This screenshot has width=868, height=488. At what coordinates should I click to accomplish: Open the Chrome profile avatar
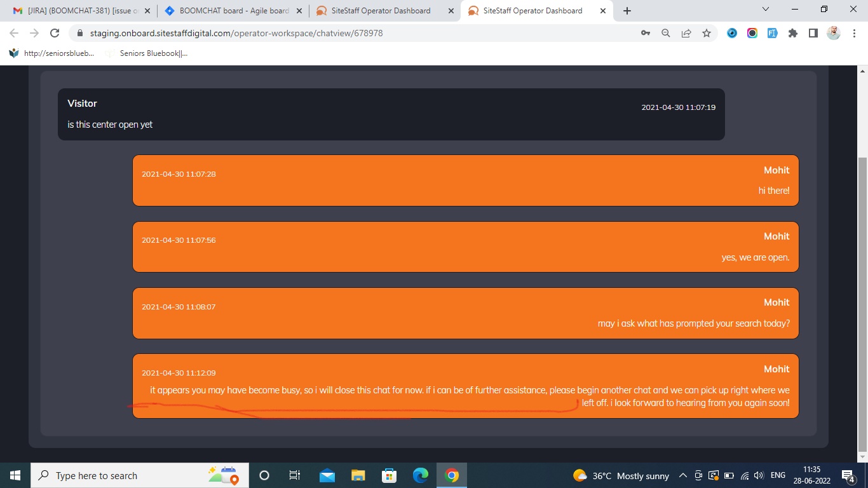[834, 33]
